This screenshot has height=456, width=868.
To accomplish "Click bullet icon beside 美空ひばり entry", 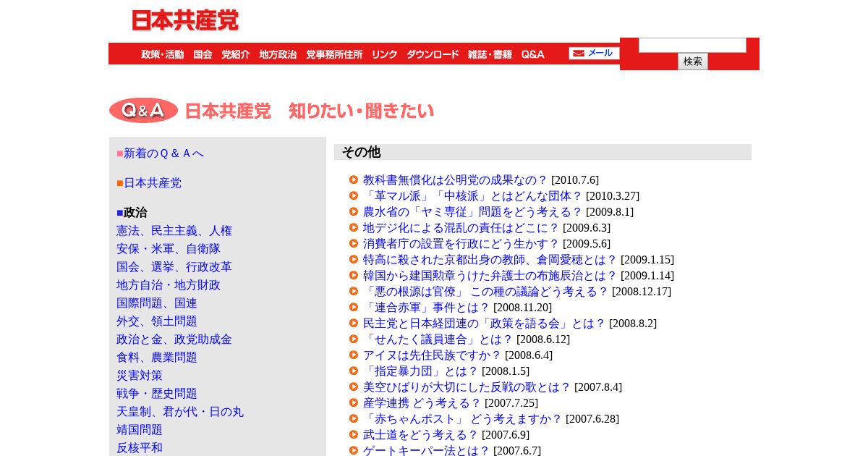I will pos(354,387).
